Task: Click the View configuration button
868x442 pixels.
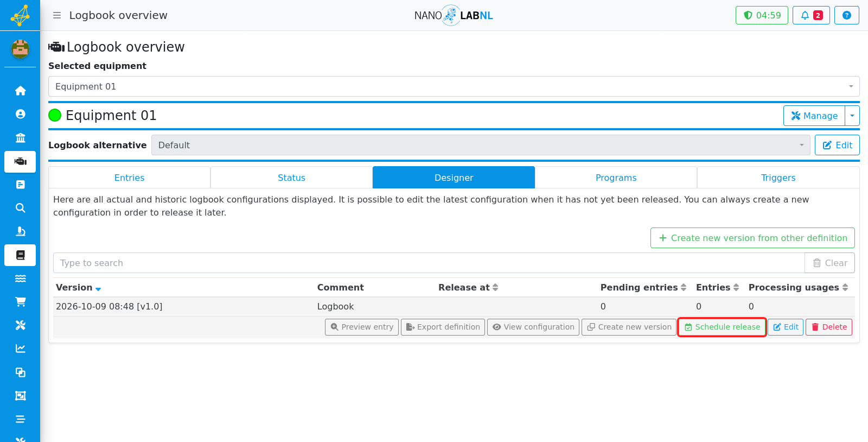Action: pos(533,327)
